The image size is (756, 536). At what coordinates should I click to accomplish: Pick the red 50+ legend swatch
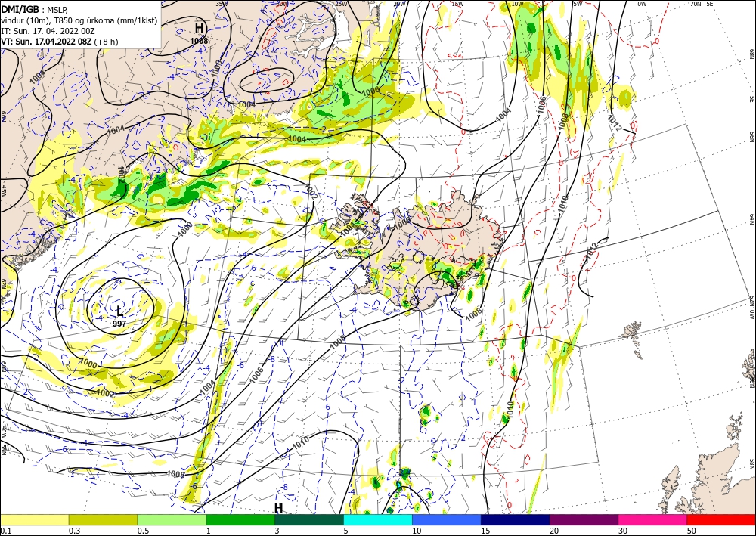[x=721, y=519]
